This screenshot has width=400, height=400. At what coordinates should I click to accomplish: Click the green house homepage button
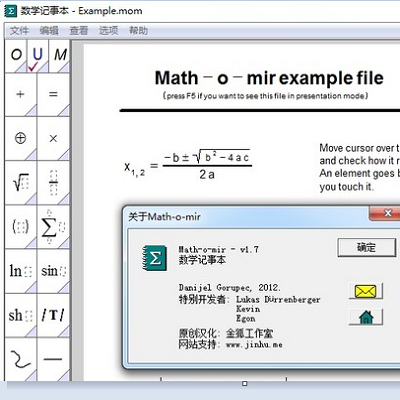pos(366,317)
